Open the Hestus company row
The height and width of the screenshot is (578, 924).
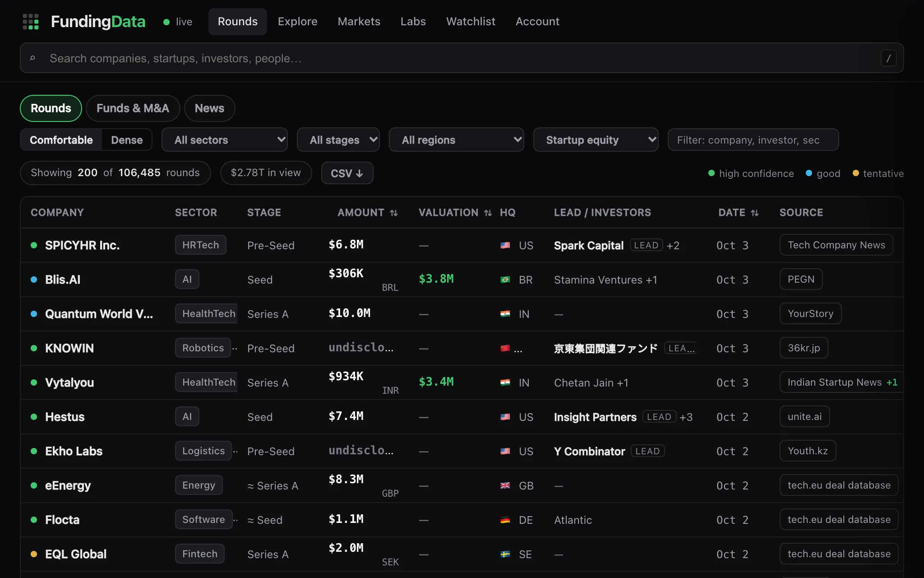[x=462, y=417]
